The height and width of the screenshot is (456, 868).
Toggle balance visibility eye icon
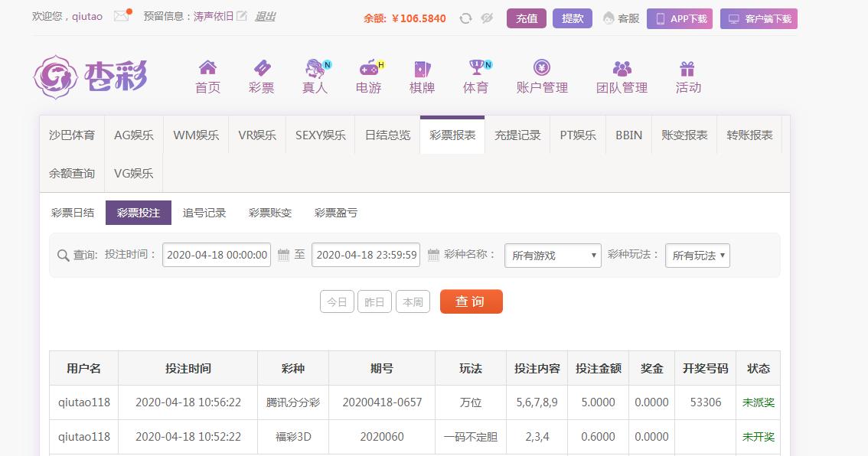(487, 18)
